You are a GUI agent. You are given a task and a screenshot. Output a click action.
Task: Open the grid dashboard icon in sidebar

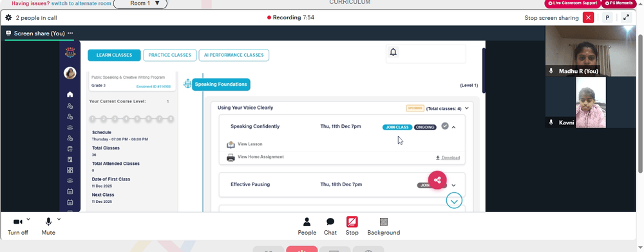pyautogui.click(x=70, y=170)
